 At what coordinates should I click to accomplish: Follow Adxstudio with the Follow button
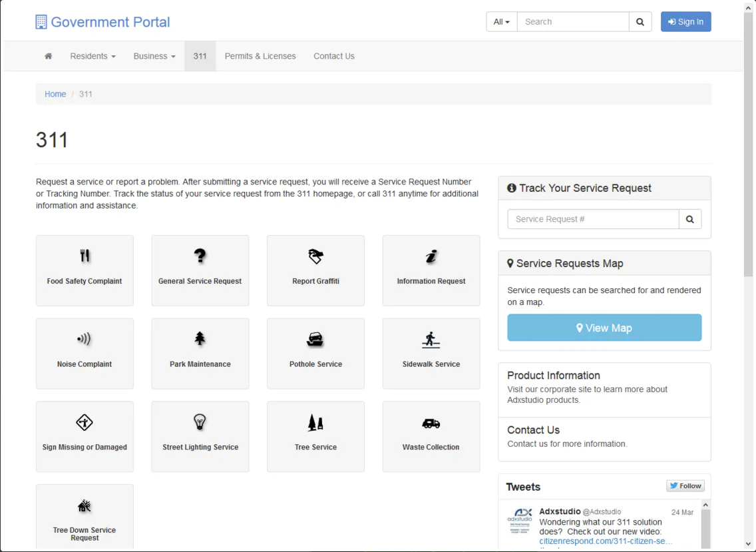[x=685, y=486]
